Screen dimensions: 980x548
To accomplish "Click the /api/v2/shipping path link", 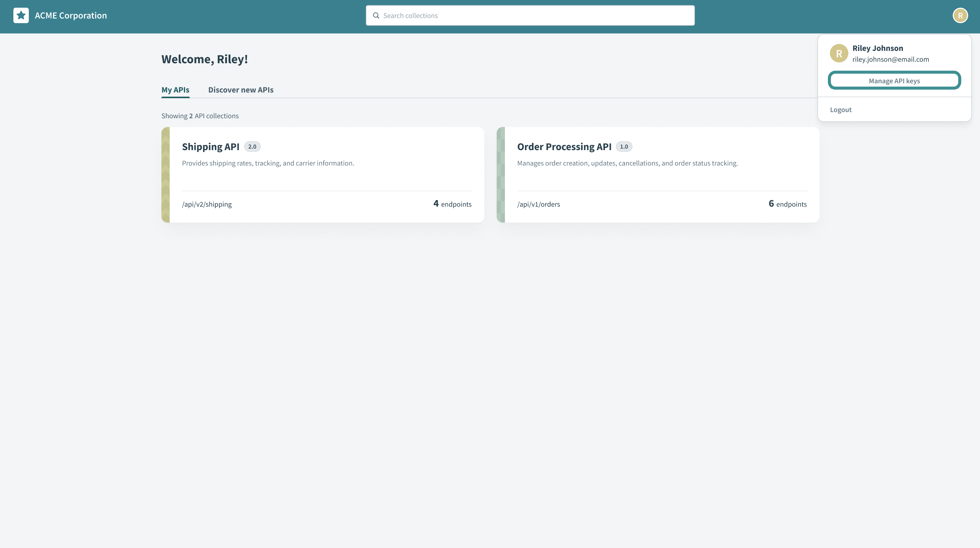I will click(207, 204).
